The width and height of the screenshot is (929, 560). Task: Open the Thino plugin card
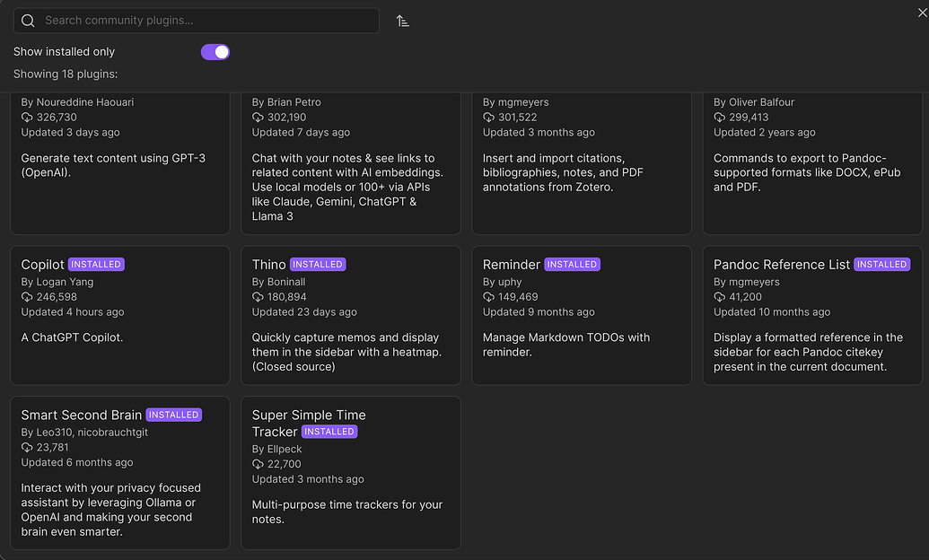click(351, 315)
